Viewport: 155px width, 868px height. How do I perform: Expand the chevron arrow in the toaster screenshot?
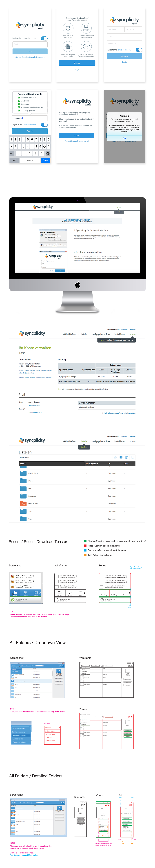(40, 593)
